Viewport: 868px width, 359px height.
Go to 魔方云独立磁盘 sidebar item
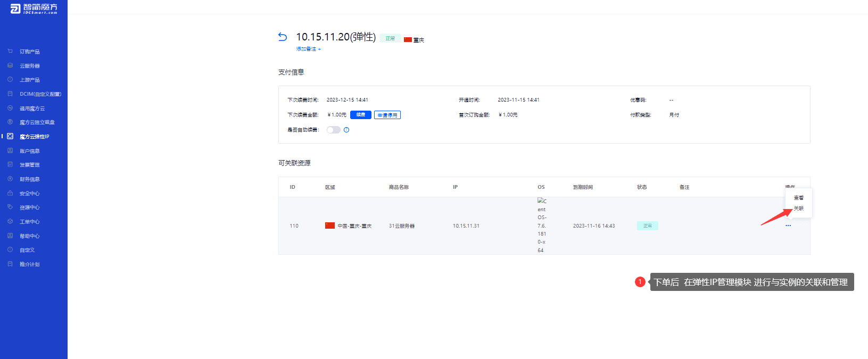click(x=37, y=122)
